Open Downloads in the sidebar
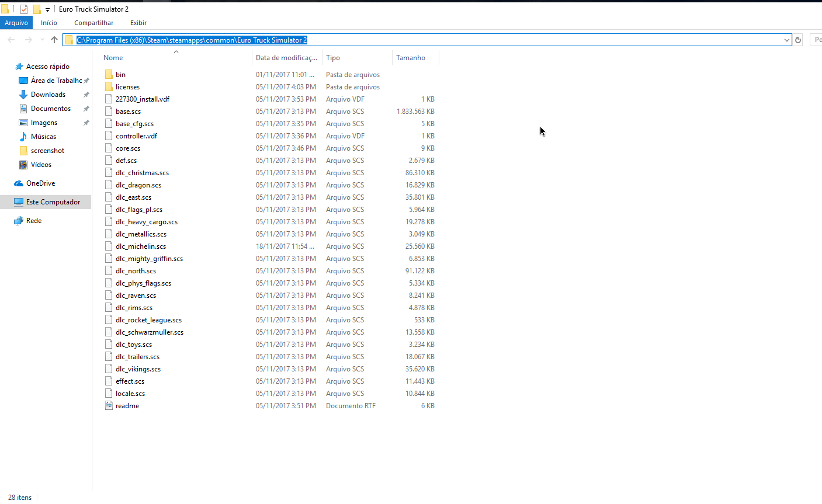The image size is (822, 504). (x=48, y=95)
